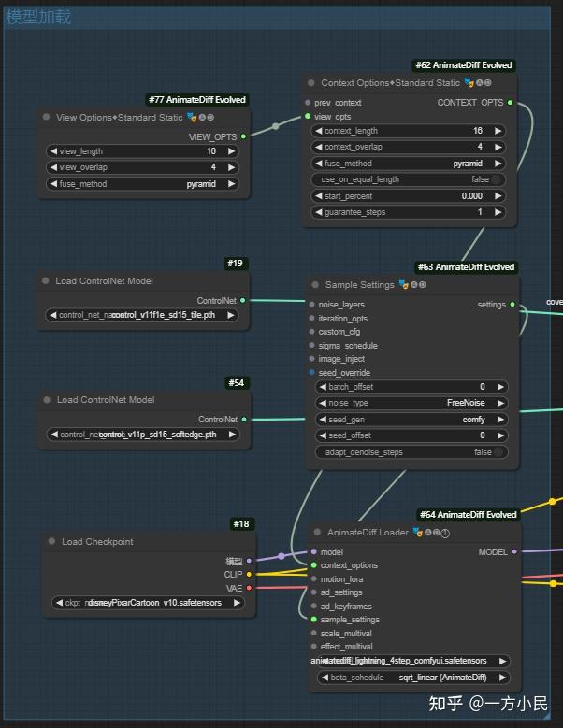Screen dimensions: 563x728
Task: Click the VIEW_OPTS output port
Action: pyautogui.click(x=243, y=136)
